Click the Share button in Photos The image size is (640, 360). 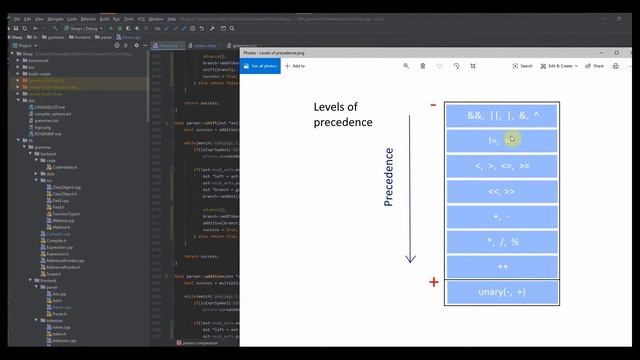pyautogui.click(x=594, y=66)
